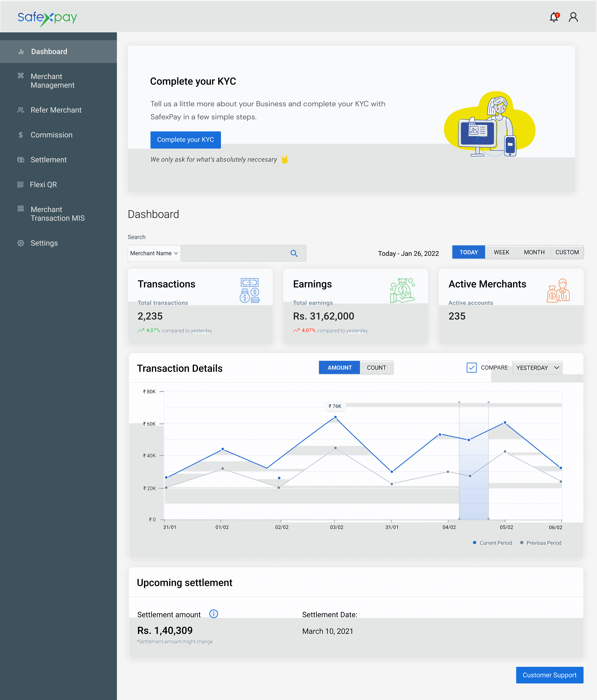The image size is (597, 700).
Task: Click the KYC illustration image
Action: [x=490, y=124]
